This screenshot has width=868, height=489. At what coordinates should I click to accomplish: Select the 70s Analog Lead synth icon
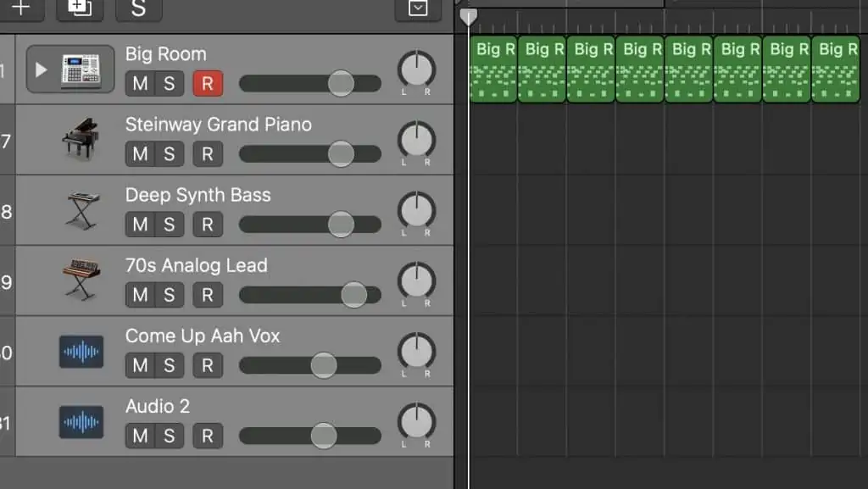[81, 280]
